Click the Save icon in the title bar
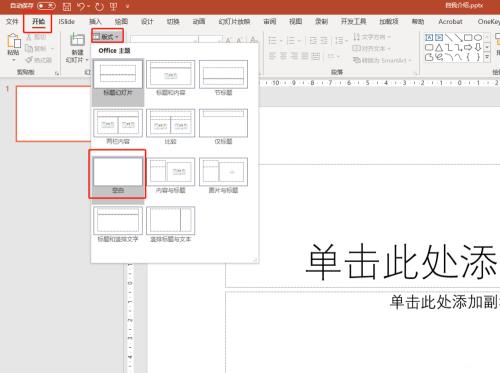 pyautogui.click(x=67, y=6)
